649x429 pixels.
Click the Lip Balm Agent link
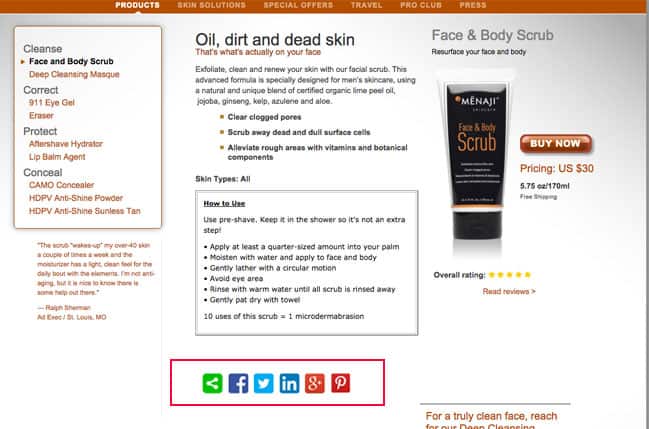click(x=57, y=157)
